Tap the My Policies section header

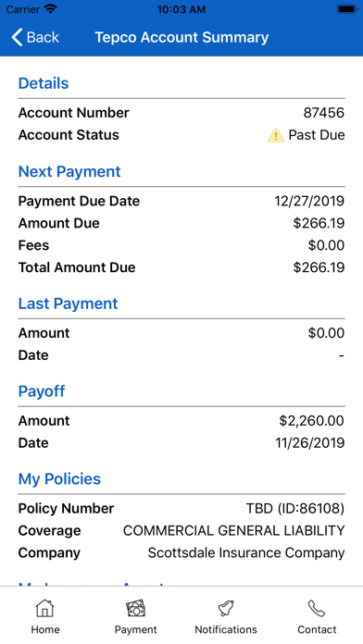click(59, 479)
